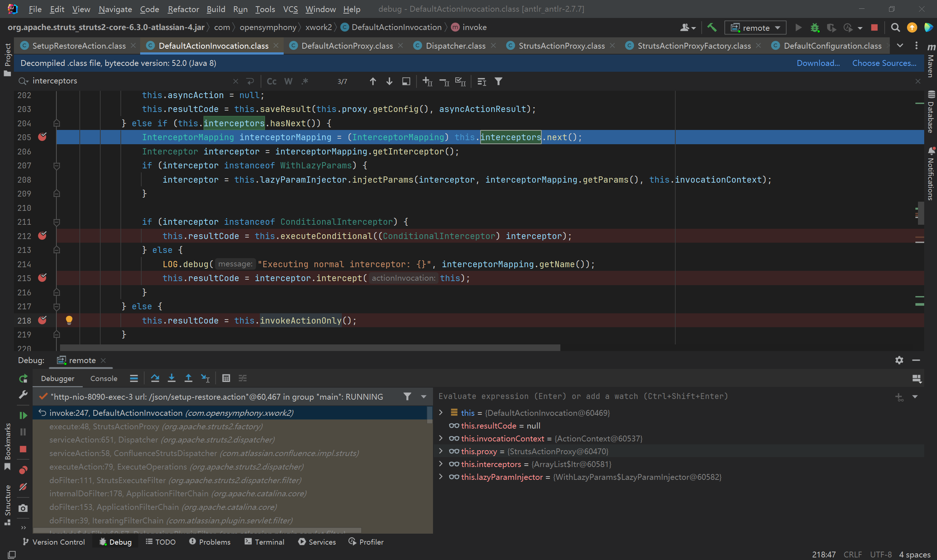Viewport: 937px width, 560px height.
Task: Toggle Words (W) option in search bar
Action: point(288,81)
